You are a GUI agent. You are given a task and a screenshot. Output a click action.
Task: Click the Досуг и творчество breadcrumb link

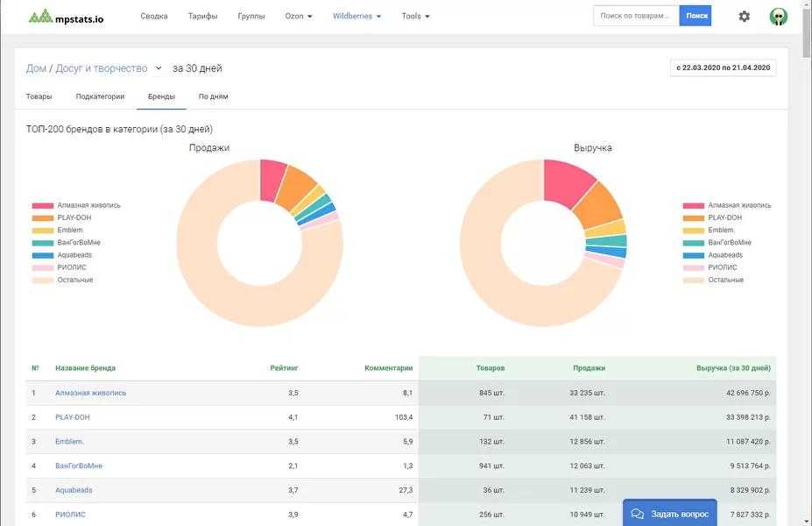pyautogui.click(x=102, y=68)
